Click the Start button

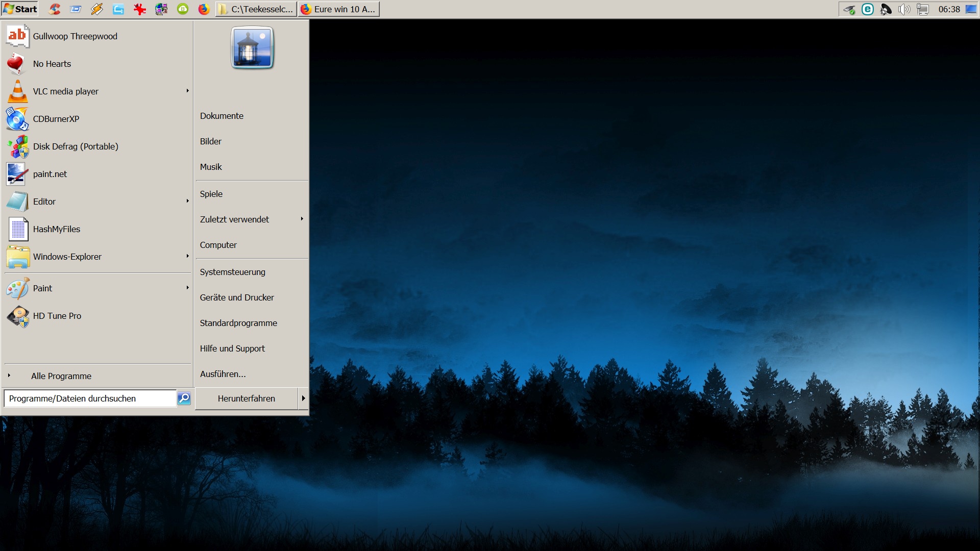click(20, 9)
